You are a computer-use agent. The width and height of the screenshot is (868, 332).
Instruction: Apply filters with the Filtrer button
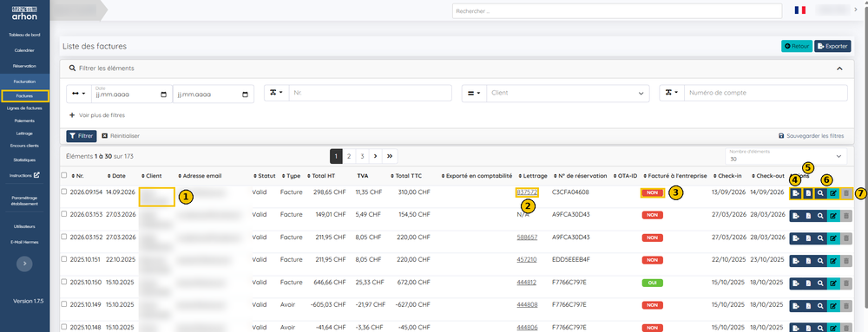click(82, 136)
